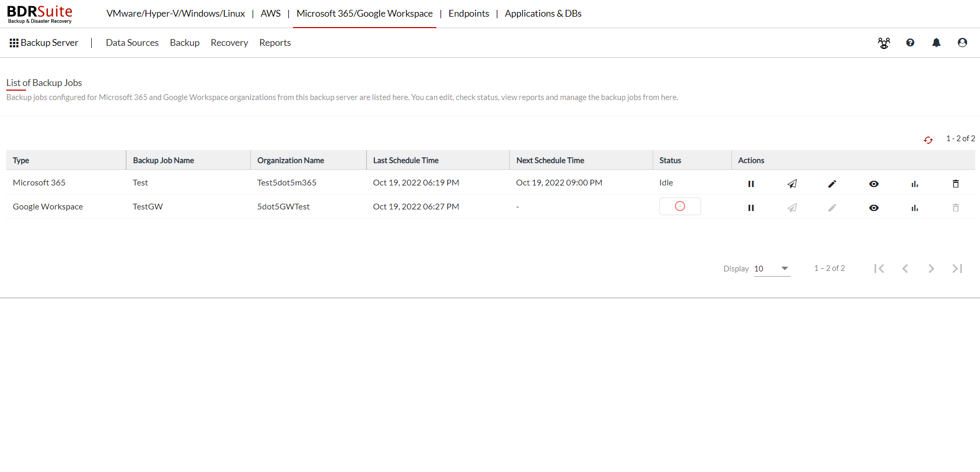The width and height of the screenshot is (980, 472).
Task: Open the Backup menu
Action: point(185,43)
